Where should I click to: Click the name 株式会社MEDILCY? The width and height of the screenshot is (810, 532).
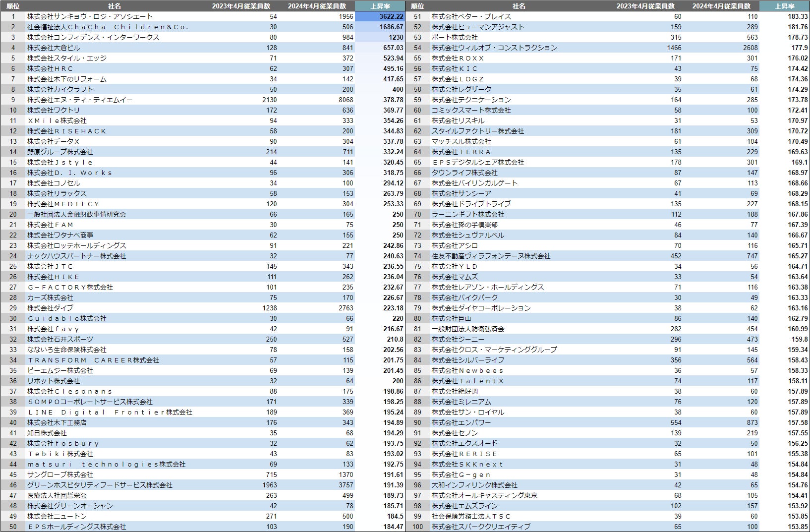point(63,204)
